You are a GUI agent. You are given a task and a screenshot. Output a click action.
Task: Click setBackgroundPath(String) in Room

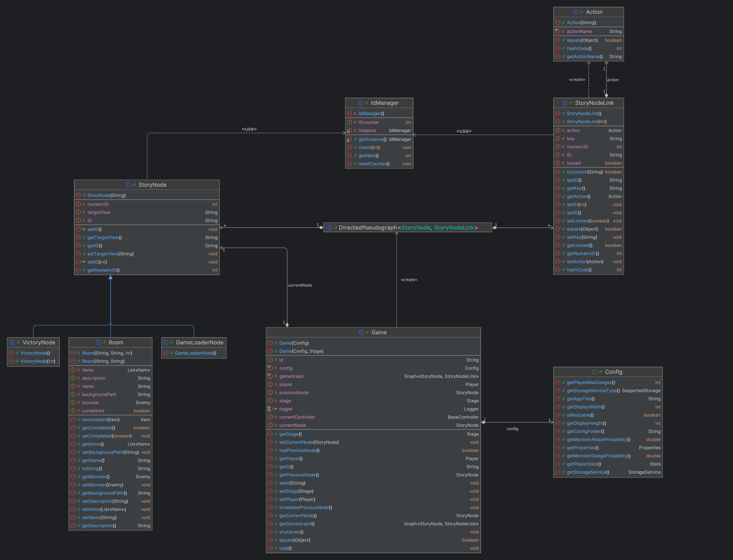click(x=110, y=452)
